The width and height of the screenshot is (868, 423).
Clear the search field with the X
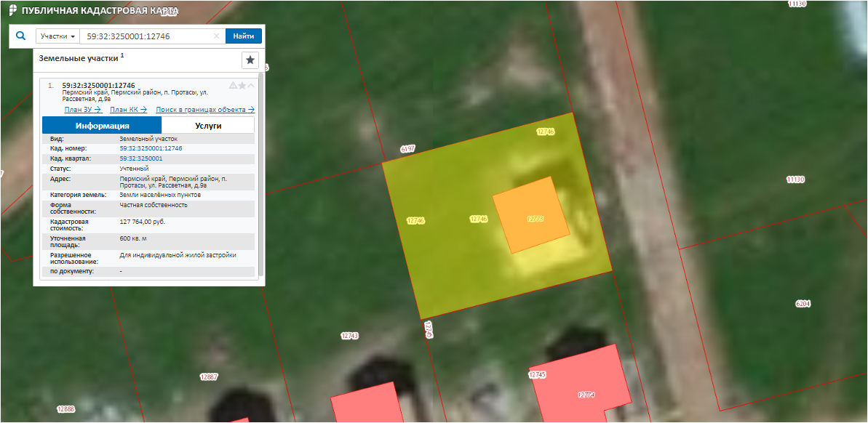point(216,36)
